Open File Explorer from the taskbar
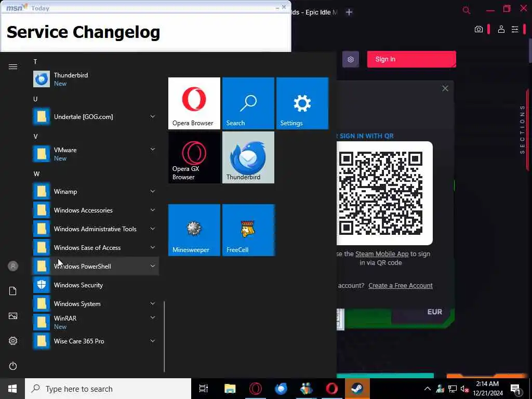Image resolution: width=532 pixels, height=399 pixels. [x=230, y=389]
